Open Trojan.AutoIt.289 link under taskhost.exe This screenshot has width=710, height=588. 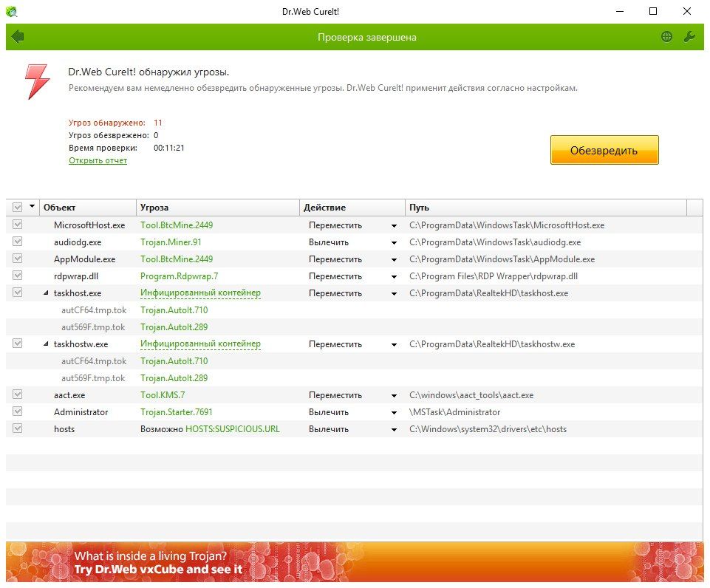pyautogui.click(x=174, y=327)
